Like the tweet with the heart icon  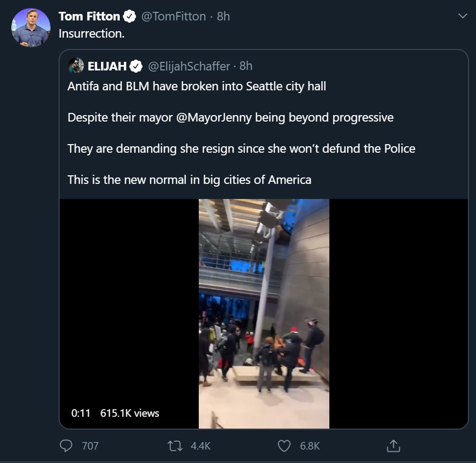pos(284,446)
